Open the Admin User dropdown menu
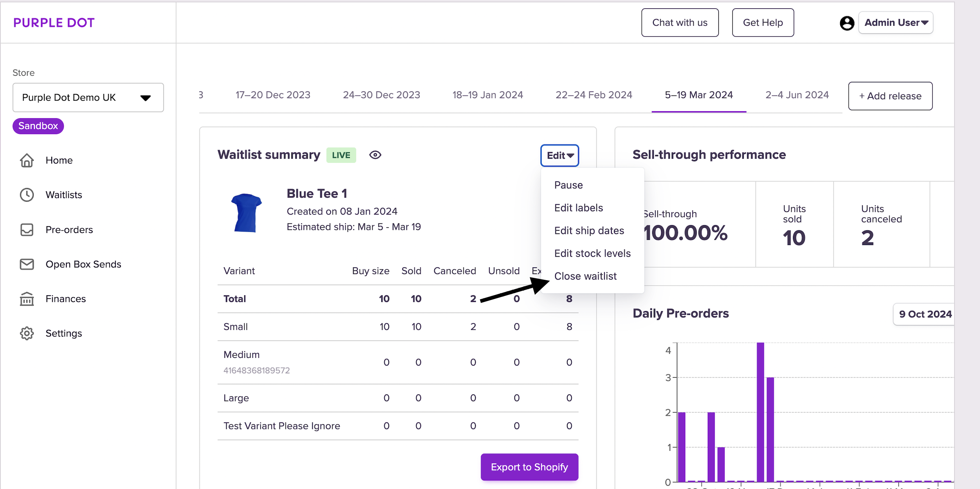980x489 pixels. (x=896, y=23)
